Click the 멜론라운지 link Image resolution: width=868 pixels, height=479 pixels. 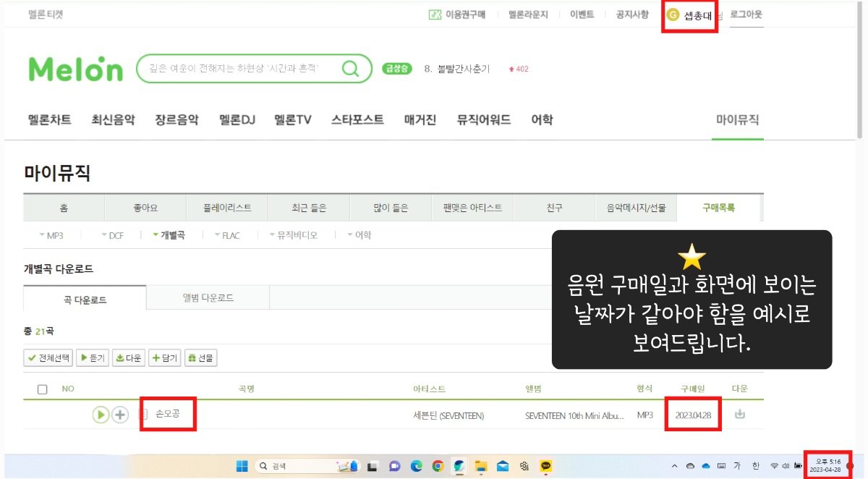coord(528,14)
